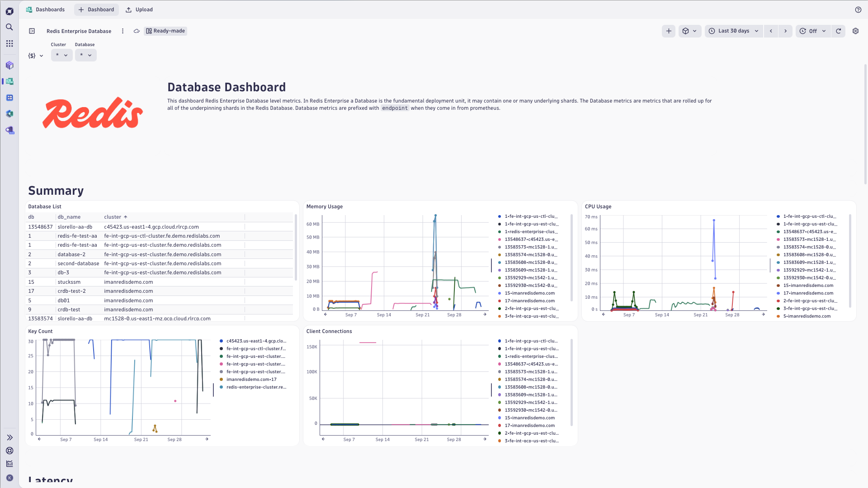Viewport: 868px width, 488px height.
Task: Open the kebab menu next to dashboard title
Action: tap(123, 31)
